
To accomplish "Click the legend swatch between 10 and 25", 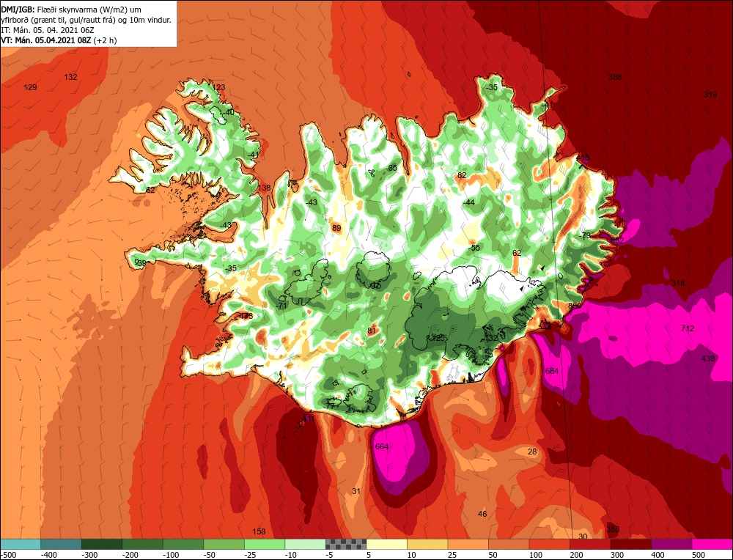I will pos(427,544).
